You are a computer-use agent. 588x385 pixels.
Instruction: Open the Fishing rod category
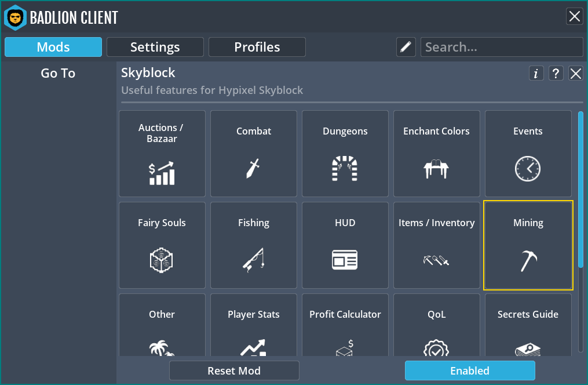(254, 245)
